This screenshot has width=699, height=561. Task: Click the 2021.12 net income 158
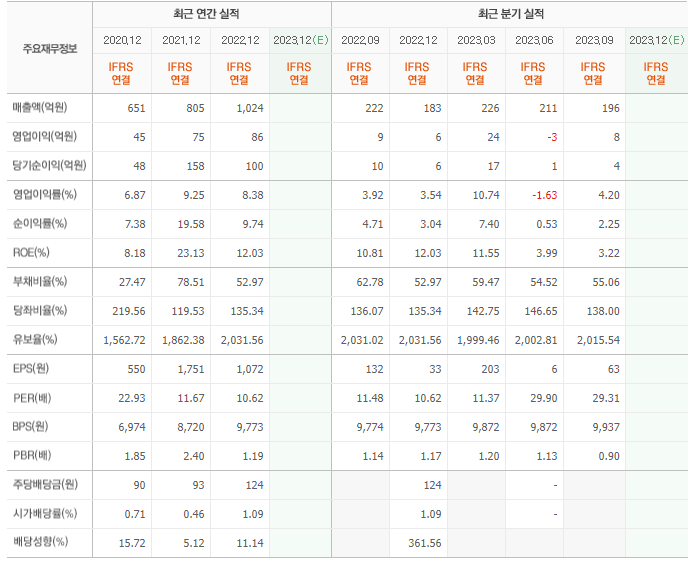point(195,166)
